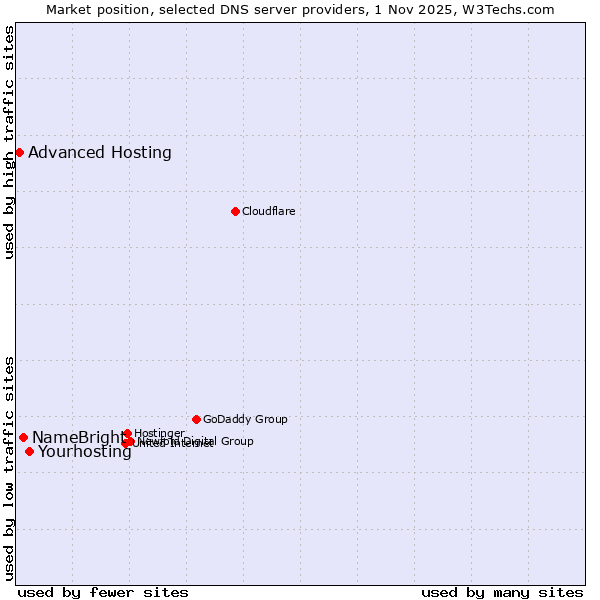
Task: Click the 'used by fewer sites' axis label
Action: pyautogui.click(x=103, y=592)
